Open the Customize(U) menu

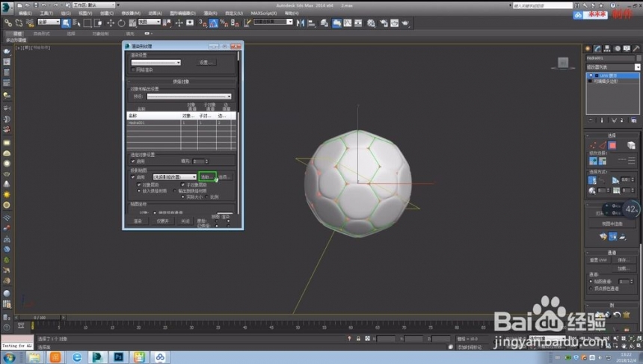[234, 13]
